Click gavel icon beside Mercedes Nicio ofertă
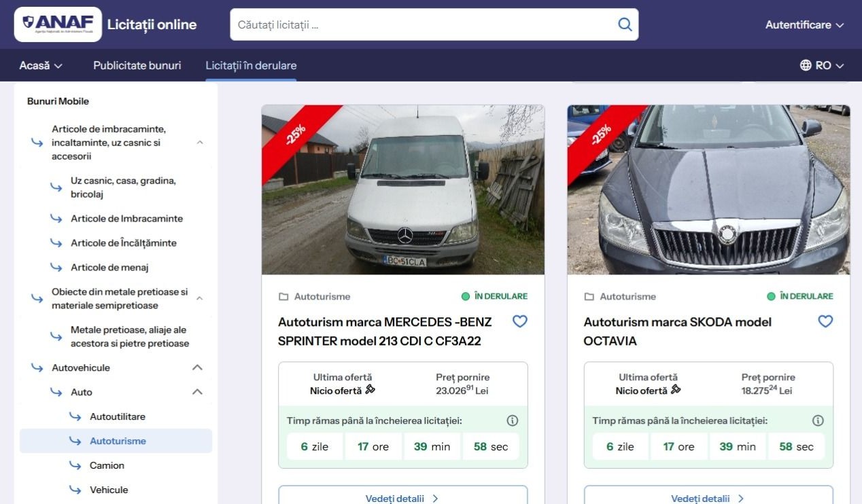This screenshot has height=504, width=862. (x=370, y=390)
